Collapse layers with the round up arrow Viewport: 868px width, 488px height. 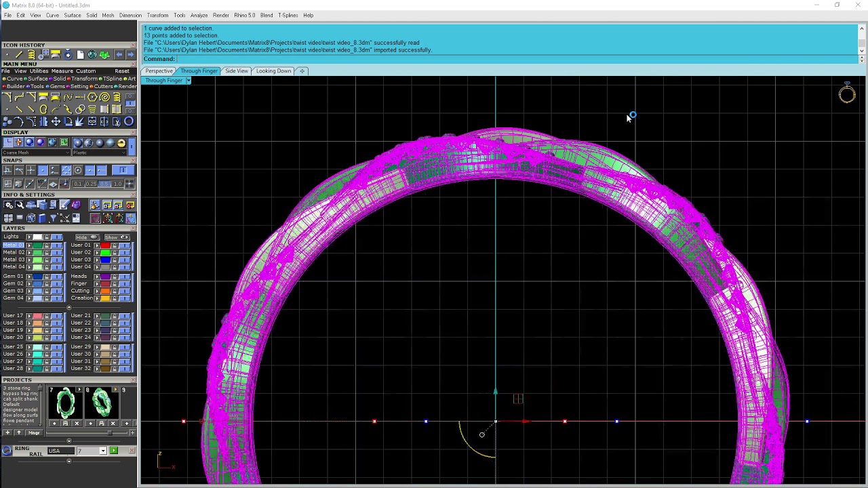[x=68, y=307]
